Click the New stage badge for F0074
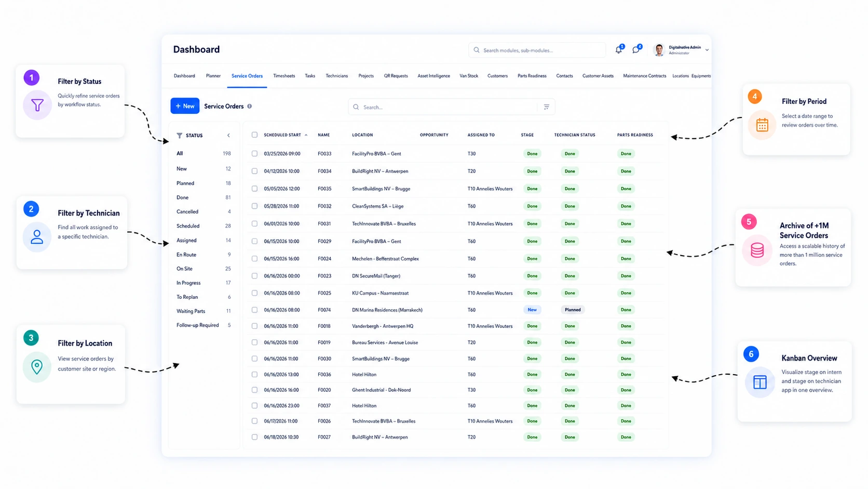 click(x=532, y=310)
